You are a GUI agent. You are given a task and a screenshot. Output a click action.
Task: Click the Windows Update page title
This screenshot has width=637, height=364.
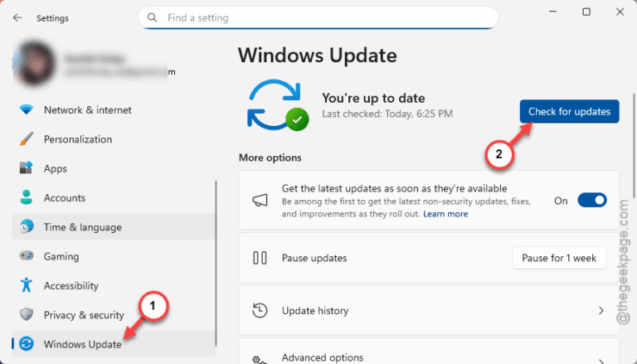coord(318,55)
